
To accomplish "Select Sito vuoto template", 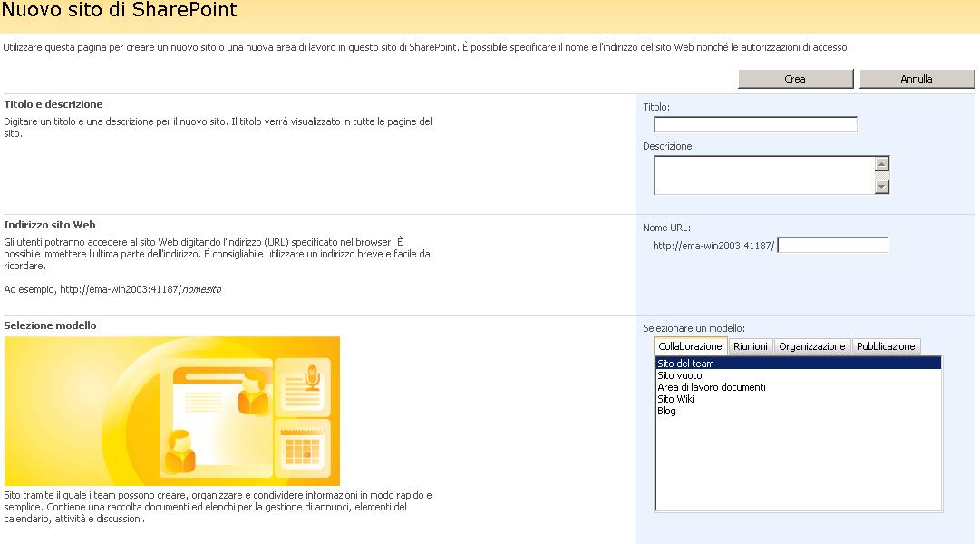I will (798, 375).
